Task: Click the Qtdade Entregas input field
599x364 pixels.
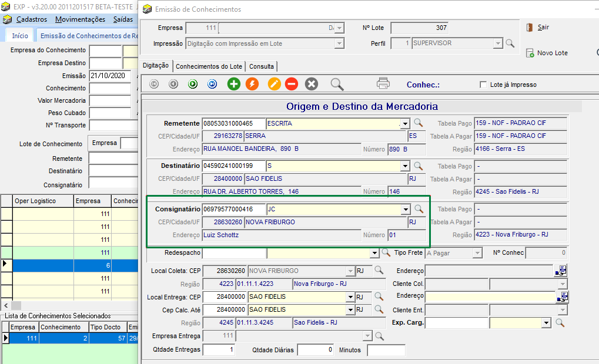Action: click(x=219, y=350)
